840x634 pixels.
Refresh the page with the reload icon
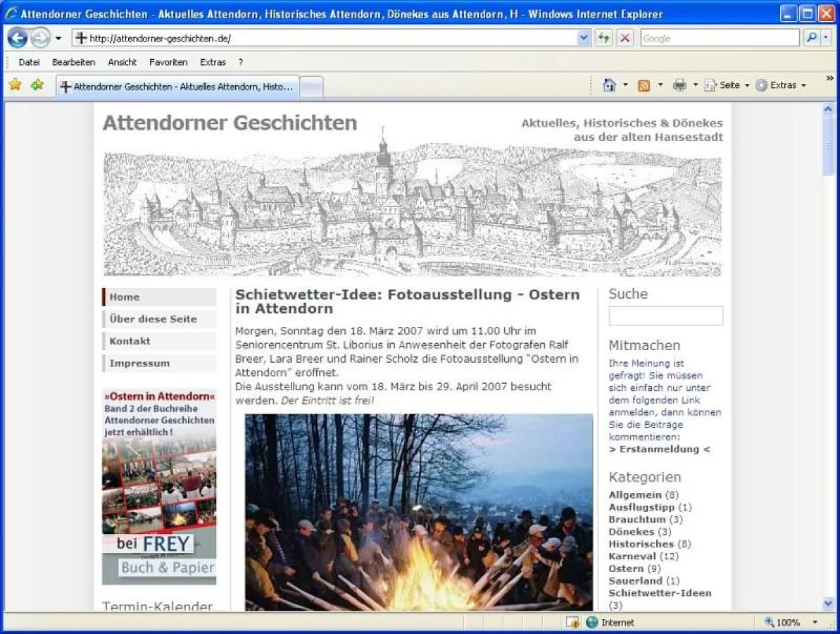pyautogui.click(x=603, y=38)
